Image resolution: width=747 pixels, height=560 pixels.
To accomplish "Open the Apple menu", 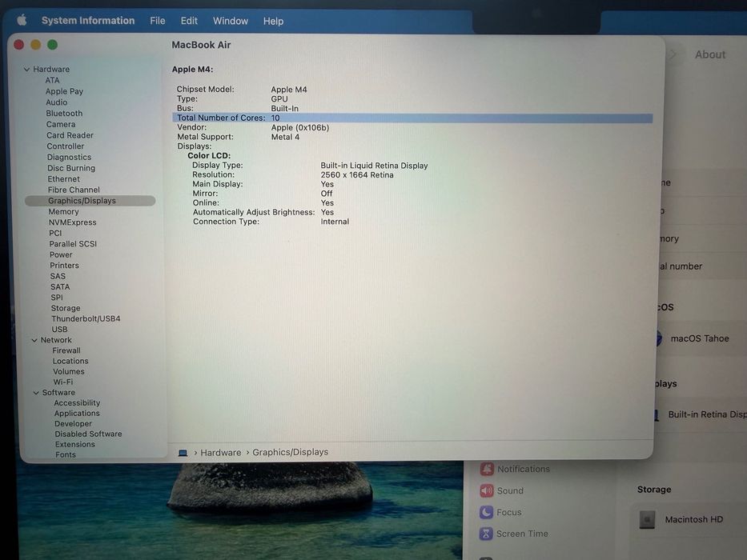I will [x=22, y=20].
